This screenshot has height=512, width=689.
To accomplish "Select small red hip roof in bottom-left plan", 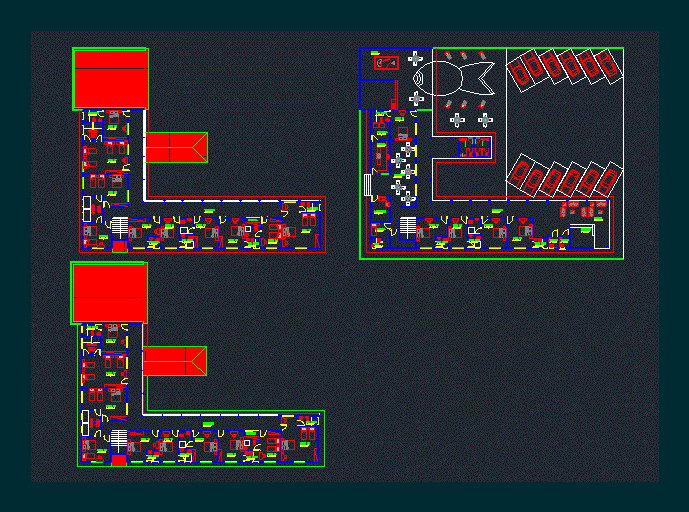I will [x=174, y=361].
